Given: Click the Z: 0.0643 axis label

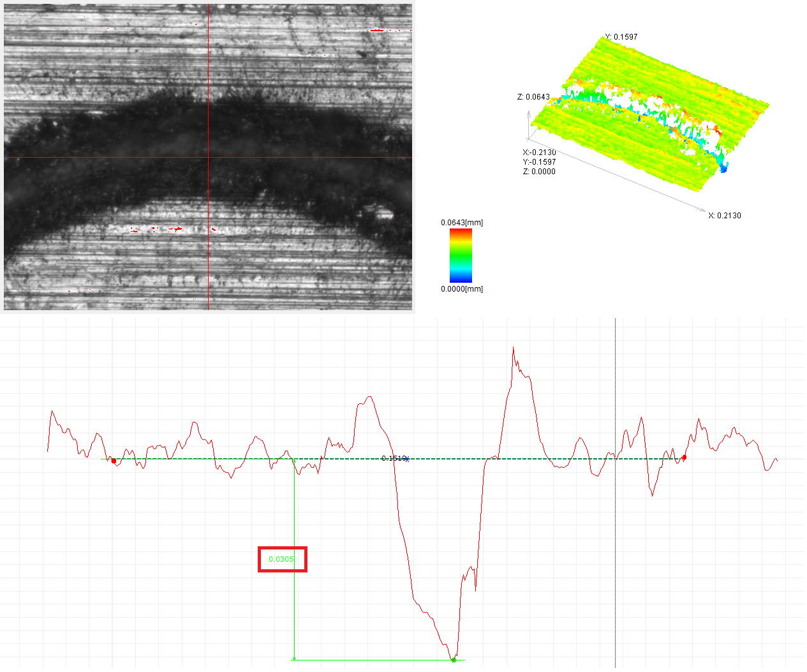Looking at the screenshot, I should pyautogui.click(x=533, y=97).
